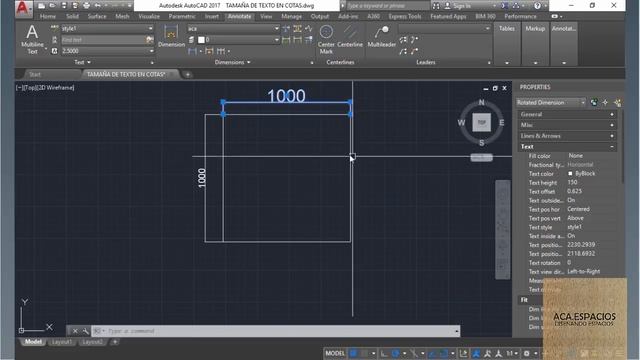Viewport: 640px width, 360px height.
Task: Click the Dimensions panel title flyout
Action: (233, 62)
